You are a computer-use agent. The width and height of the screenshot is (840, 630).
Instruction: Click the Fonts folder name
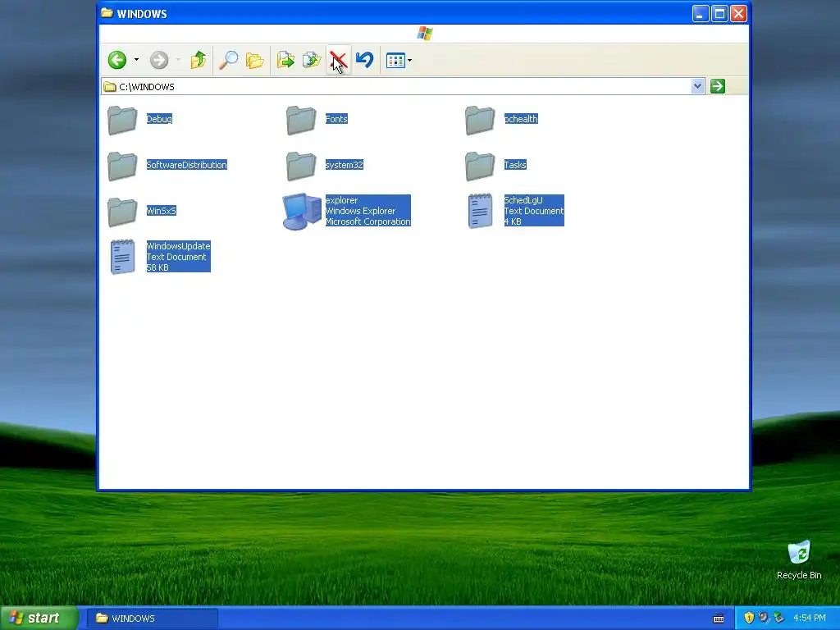[336, 119]
